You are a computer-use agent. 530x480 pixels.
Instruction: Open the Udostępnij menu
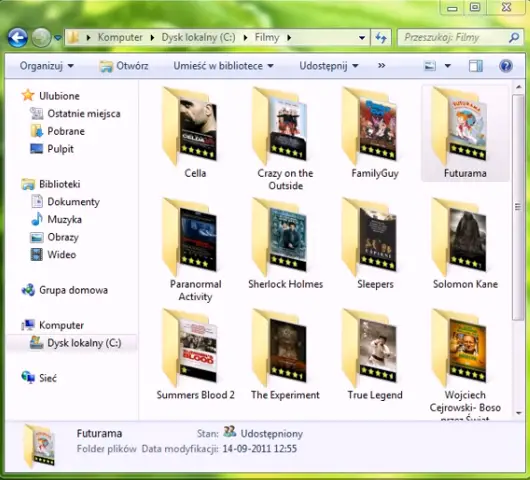pyautogui.click(x=329, y=66)
